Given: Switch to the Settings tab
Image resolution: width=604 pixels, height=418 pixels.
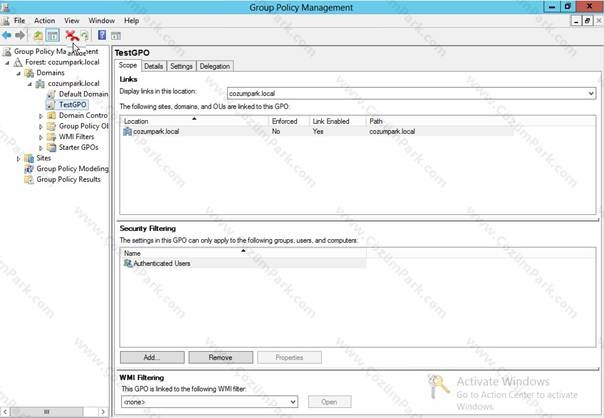Looking at the screenshot, I should 181,66.
